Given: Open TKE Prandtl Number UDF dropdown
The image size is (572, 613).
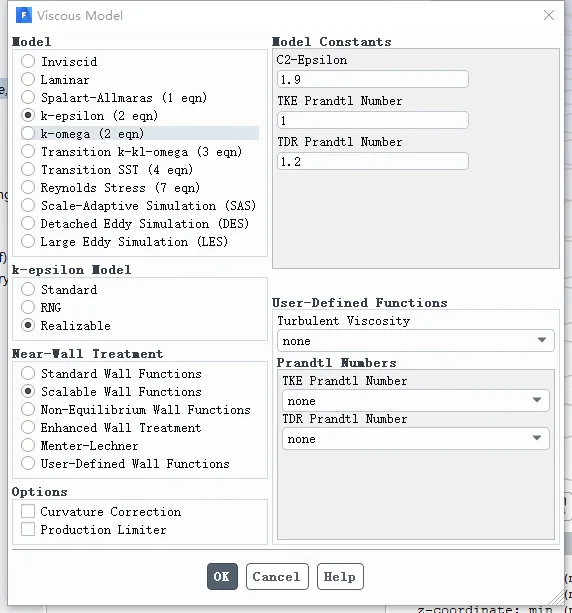Looking at the screenshot, I should tap(416, 401).
